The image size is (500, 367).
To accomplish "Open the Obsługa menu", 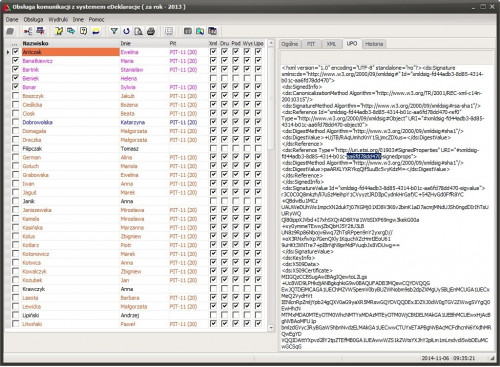I will (x=33, y=20).
